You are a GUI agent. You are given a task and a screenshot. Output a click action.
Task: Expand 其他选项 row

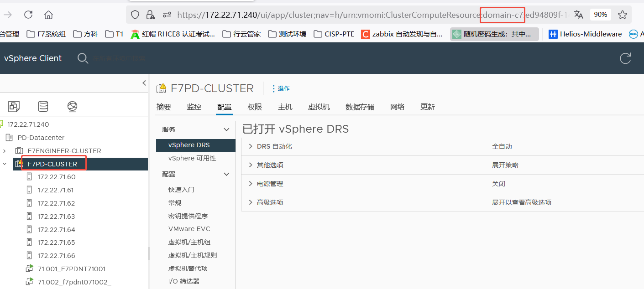(x=251, y=165)
